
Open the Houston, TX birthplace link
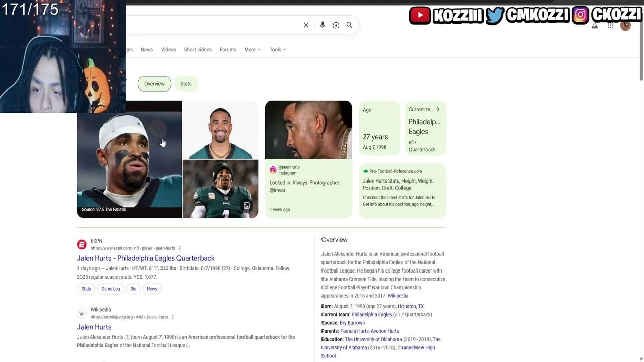pyautogui.click(x=411, y=306)
